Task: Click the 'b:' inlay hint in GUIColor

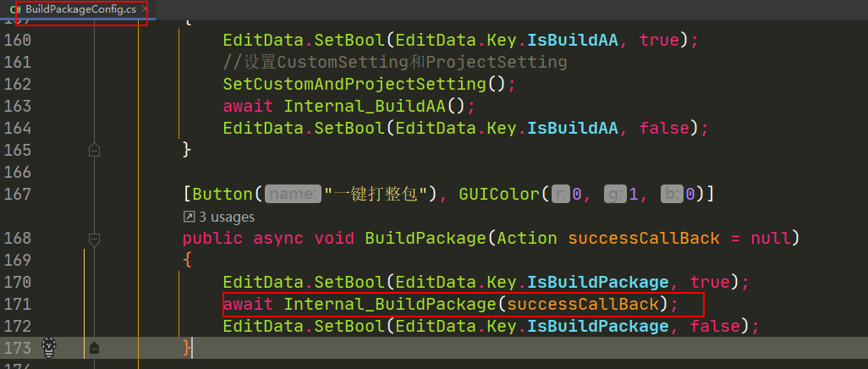Action: pos(672,195)
